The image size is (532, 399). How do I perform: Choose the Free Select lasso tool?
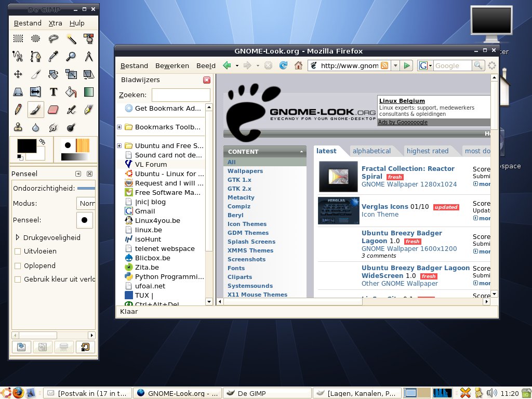tap(54, 38)
